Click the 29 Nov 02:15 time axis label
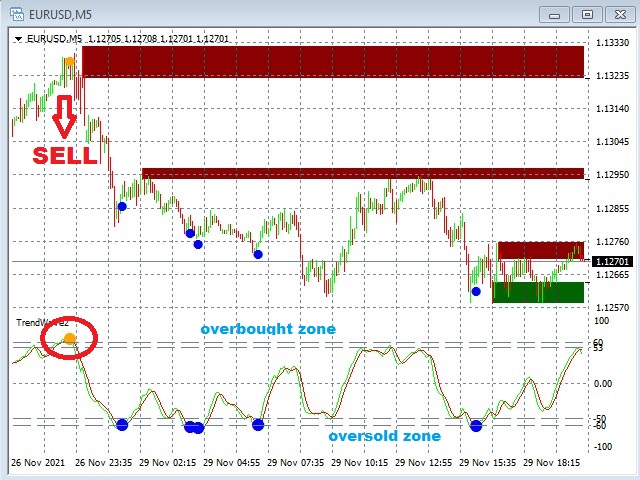Image resolution: width=640 pixels, height=480 pixels. [x=167, y=462]
